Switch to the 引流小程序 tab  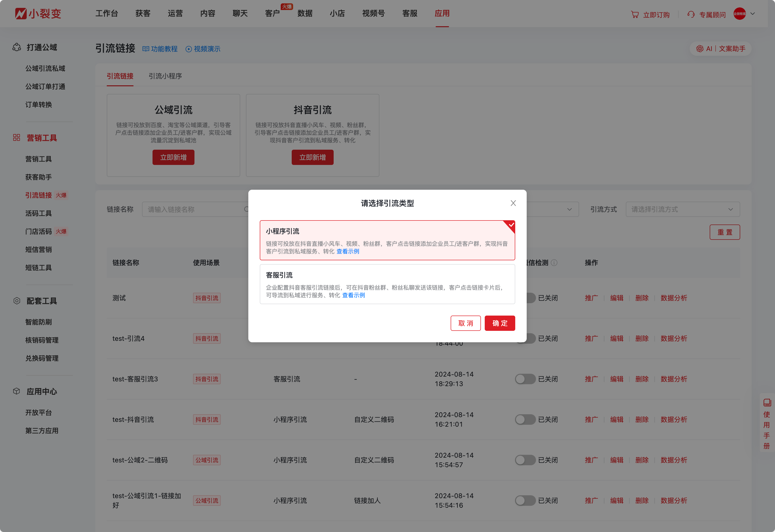[x=165, y=76]
